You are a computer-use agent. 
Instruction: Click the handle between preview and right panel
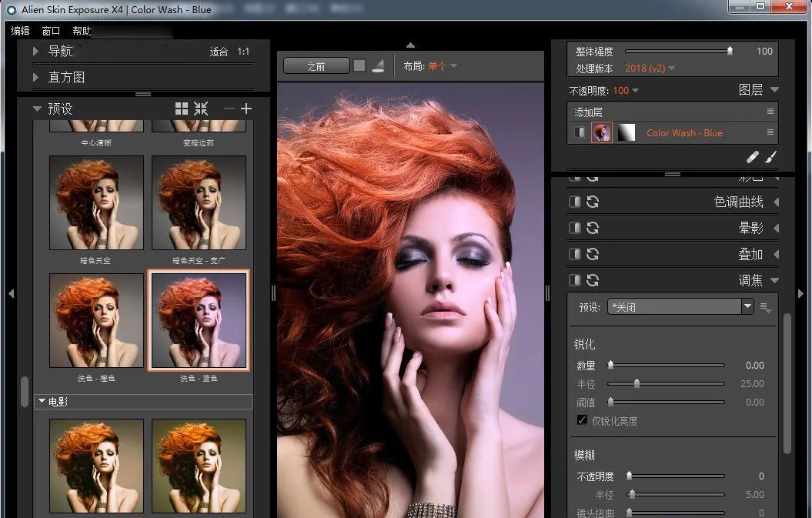pos(547,293)
